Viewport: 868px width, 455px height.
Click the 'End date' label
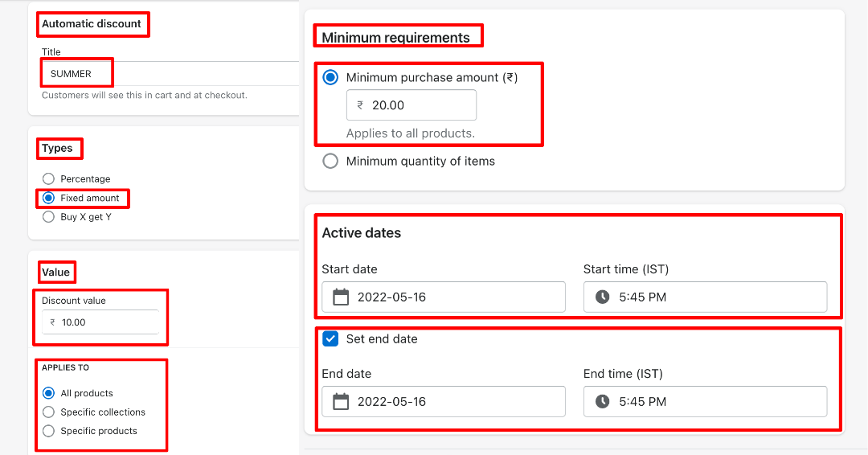point(346,374)
